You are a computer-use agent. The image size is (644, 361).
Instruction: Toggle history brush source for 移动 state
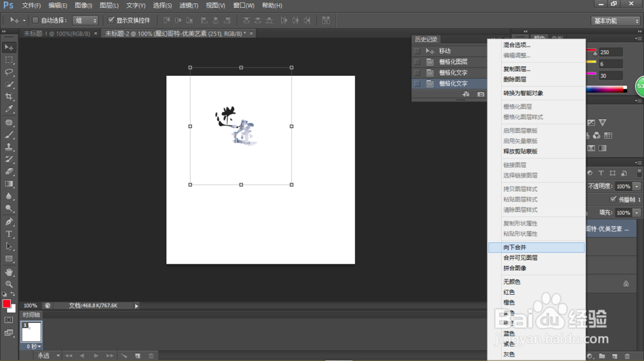(417, 51)
